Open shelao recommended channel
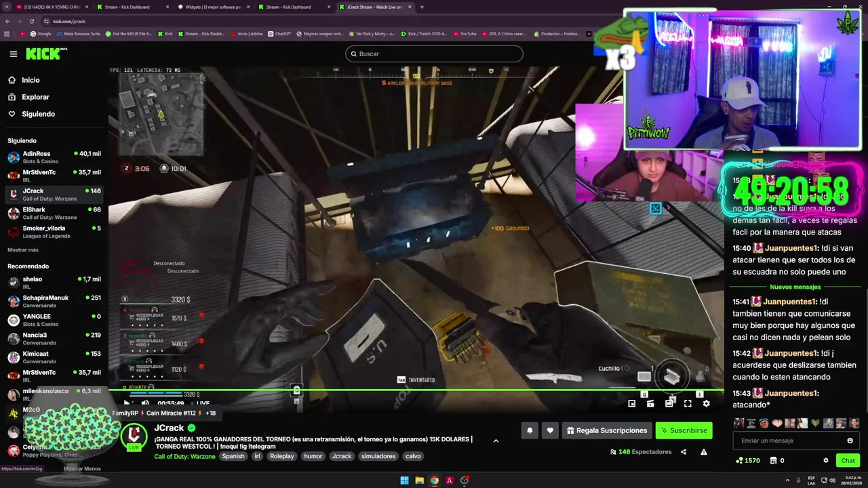The width and height of the screenshot is (868, 488). pos(53,283)
